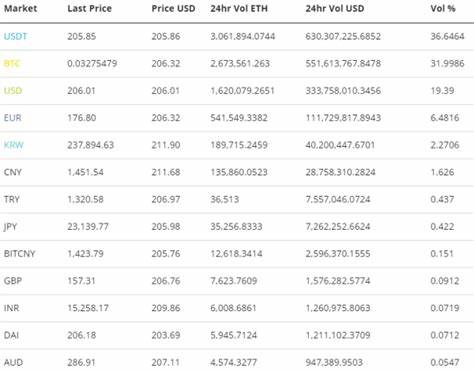Select the AUD market row label
474x372 pixels.
pyautogui.click(x=13, y=362)
